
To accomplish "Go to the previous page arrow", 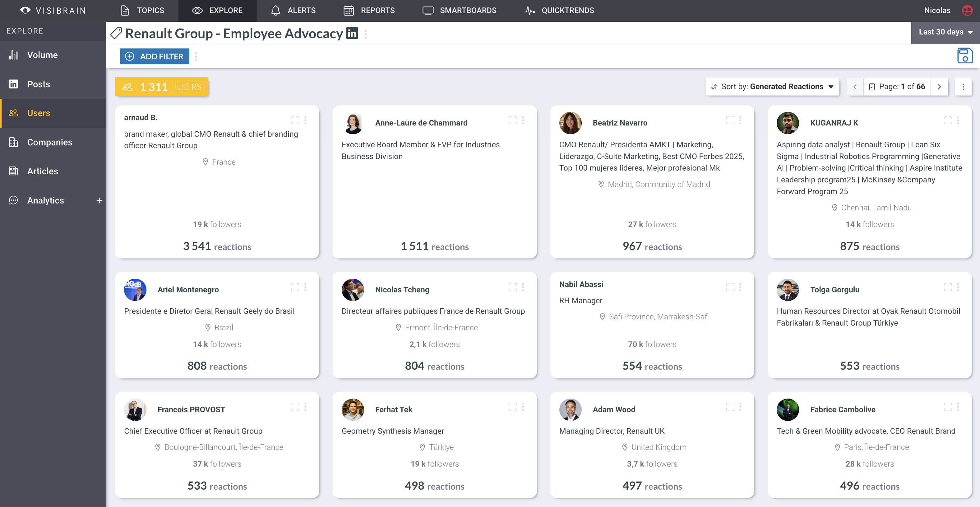I will [x=854, y=87].
